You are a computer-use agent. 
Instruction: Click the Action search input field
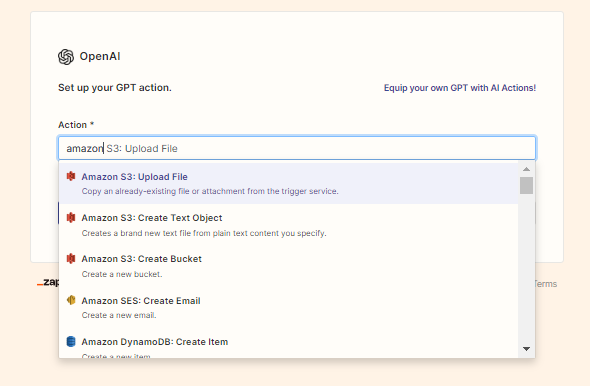tap(297, 148)
